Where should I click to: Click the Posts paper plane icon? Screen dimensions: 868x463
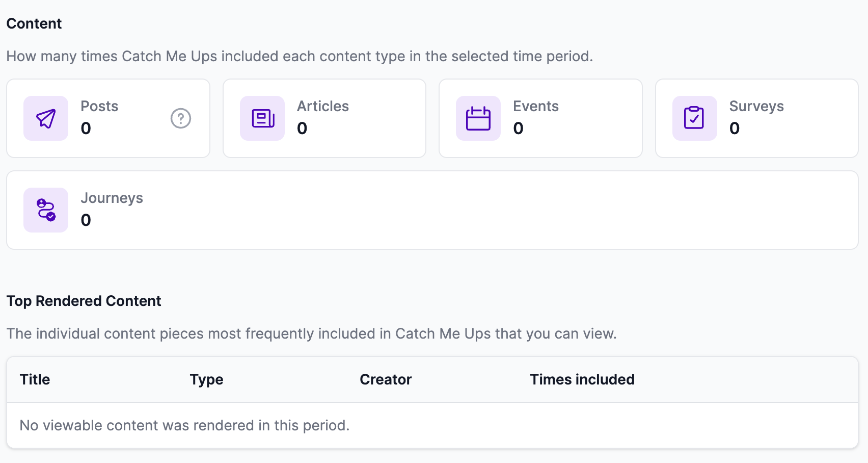click(x=46, y=118)
